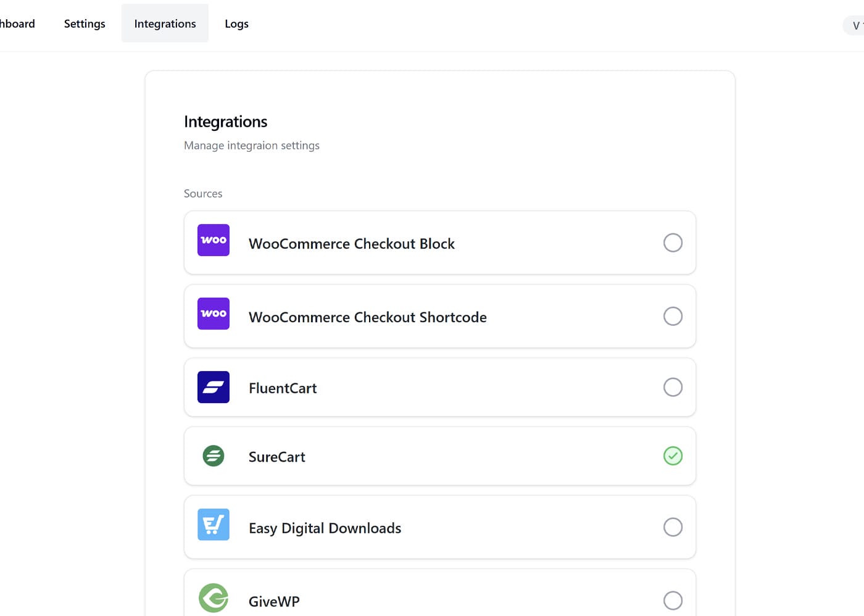This screenshot has width=864, height=616.
Task: Switch to the Logs tab
Action: pyautogui.click(x=236, y=23)
